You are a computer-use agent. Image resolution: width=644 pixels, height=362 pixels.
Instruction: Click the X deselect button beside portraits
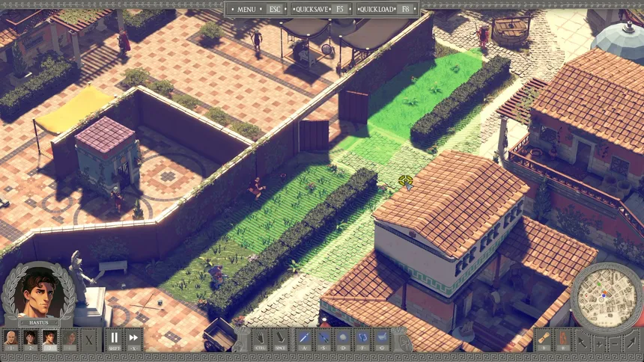point(88,340)
